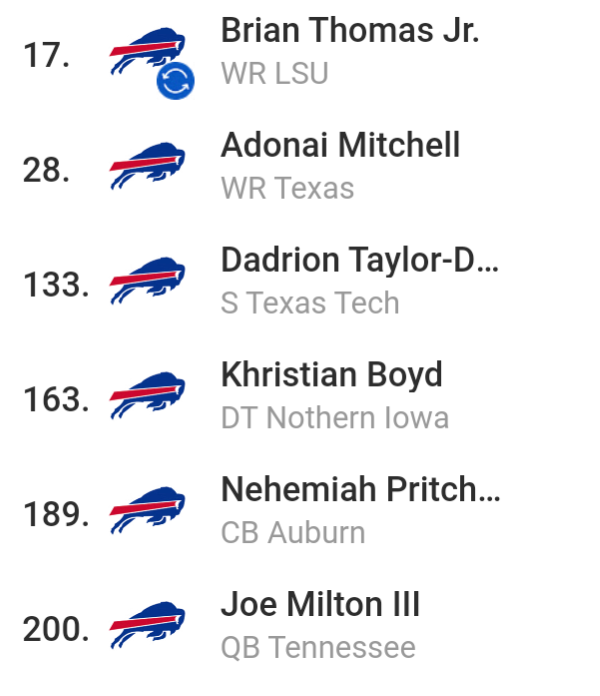The height and width of the screenshot is (696, 600).
Task: Click the Bills logo beside Khristian Boyd
Action: click(147, 395)
